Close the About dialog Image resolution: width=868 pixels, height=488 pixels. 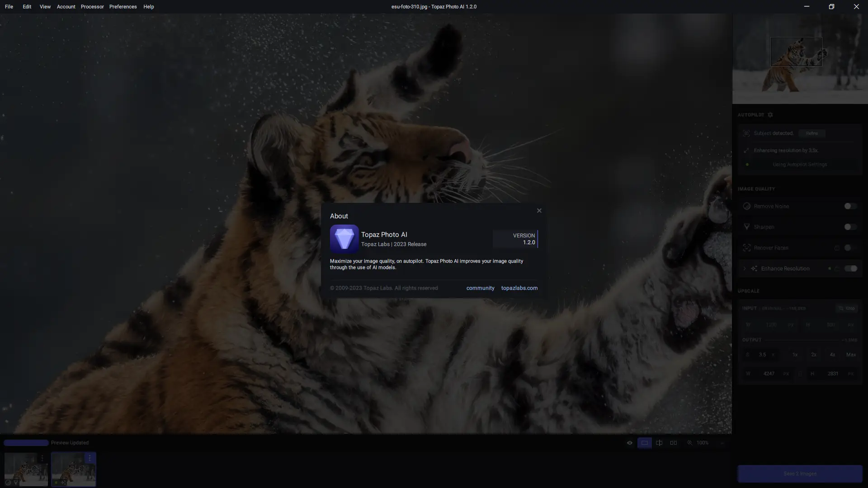click(539, 211)
